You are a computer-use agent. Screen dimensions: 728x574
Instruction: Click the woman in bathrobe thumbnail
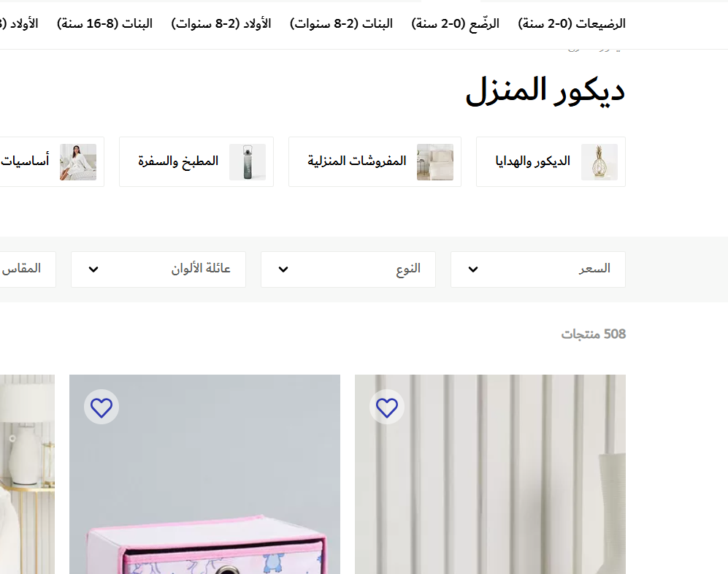pyautogui.click(x=78, y=161)
